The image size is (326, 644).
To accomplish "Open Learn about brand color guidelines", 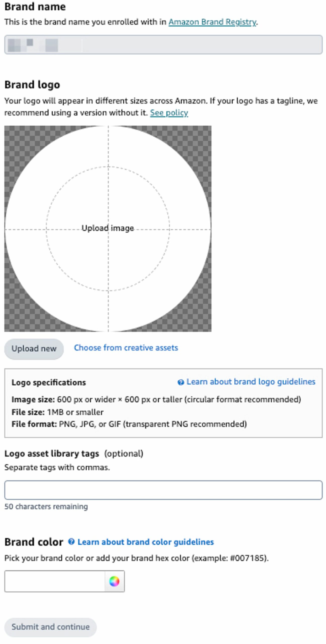I will tap(146, 542).
